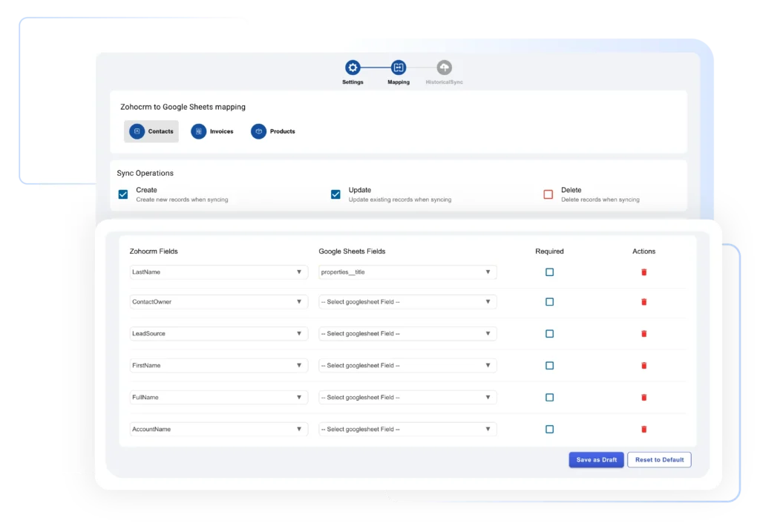Uncheck the Update existing records option
Viewport: 760px width, 532px height.
click(x=335, y=194)
